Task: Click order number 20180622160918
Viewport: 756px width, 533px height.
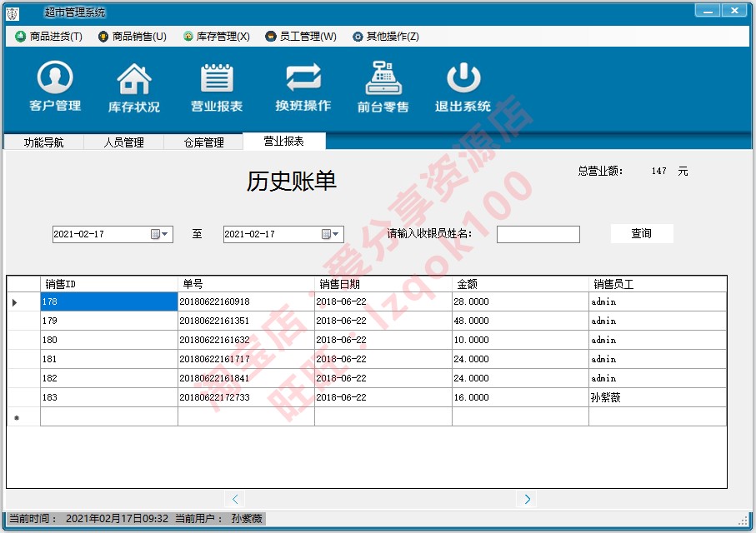Action: (x=246, y=301)
